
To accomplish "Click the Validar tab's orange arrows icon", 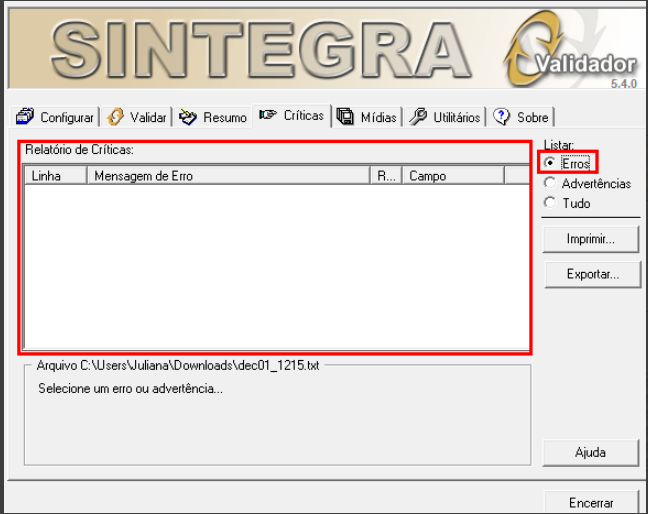I will (115, 117).
